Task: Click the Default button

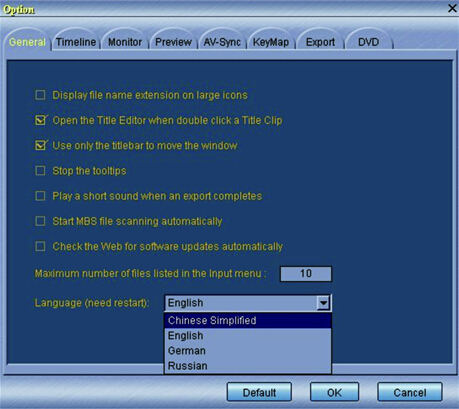Action: click(259, 392)
